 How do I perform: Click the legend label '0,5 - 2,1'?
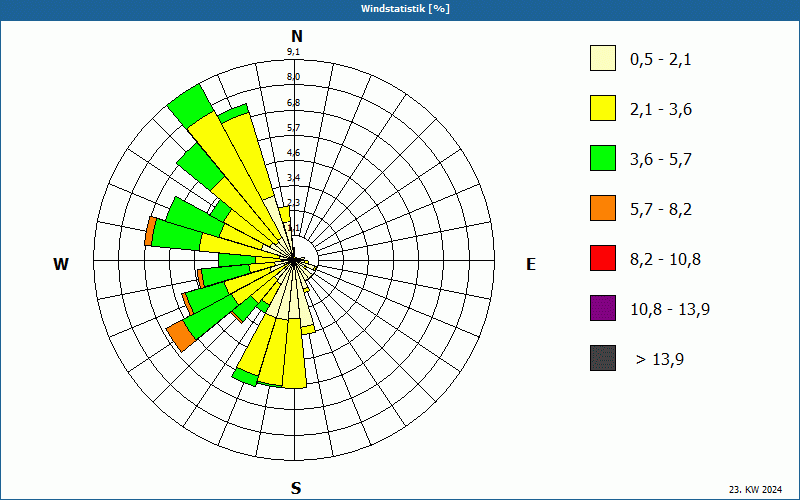pos(661,60)
